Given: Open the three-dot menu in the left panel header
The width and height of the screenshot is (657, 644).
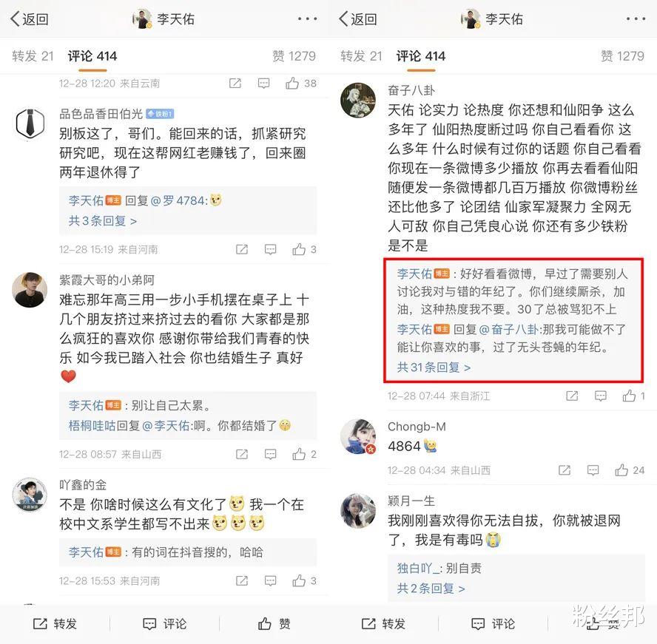Looking at the screenshot, I should click(x=308, y=18).
